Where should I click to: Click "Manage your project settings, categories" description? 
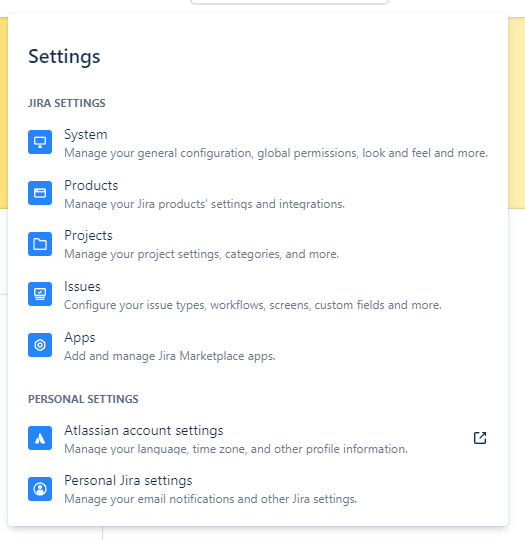[x=202, y=254]
